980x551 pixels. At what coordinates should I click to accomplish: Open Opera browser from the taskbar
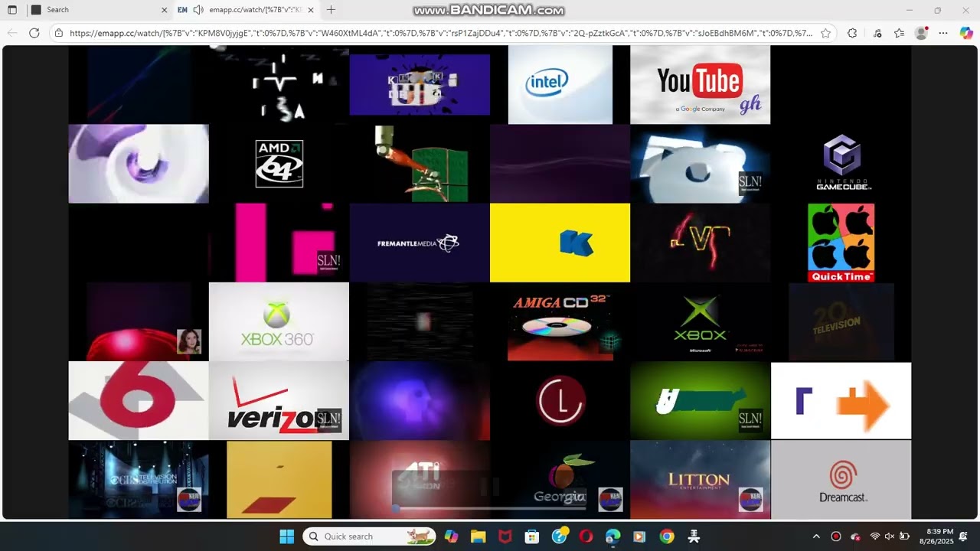pos(586,536)
